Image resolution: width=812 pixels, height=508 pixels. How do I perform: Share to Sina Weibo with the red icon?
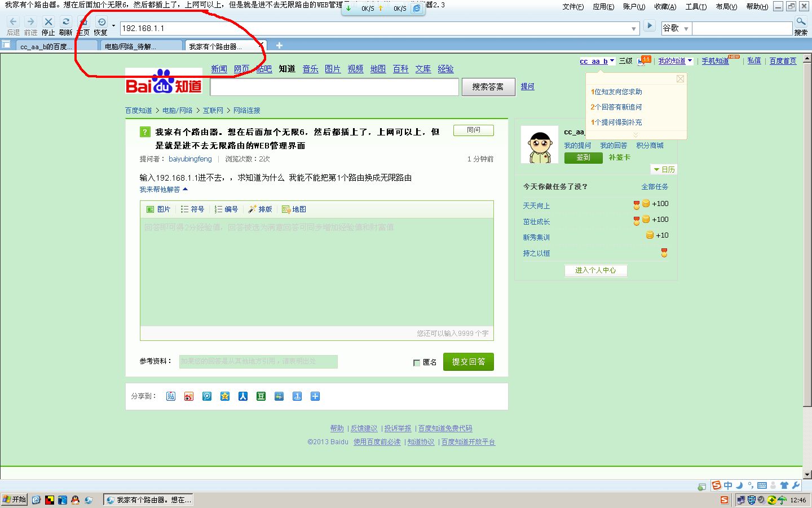pos(189,396)
